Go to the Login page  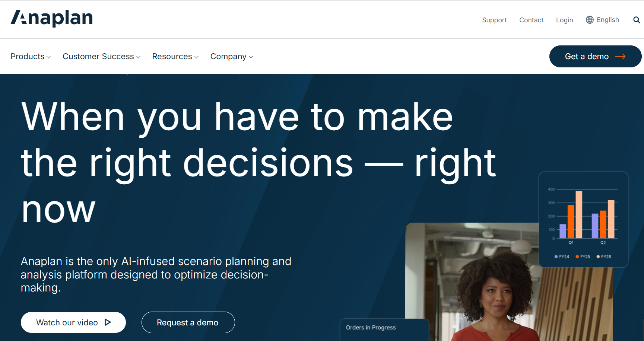tap(564, 20)
